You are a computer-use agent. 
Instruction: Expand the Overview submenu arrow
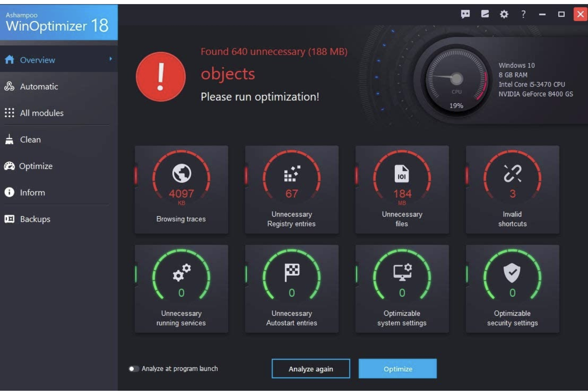[x=110, y=59]
